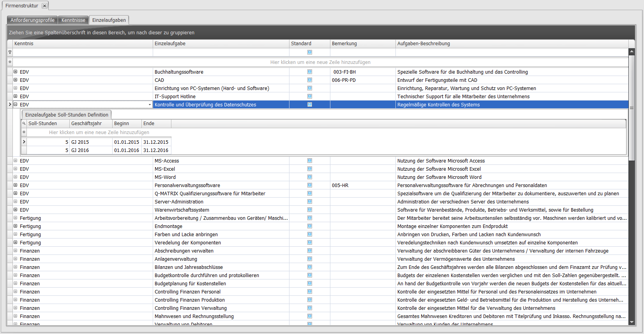Expand the EDV row for CAD
Screen dimensions: 644x334
16,80
